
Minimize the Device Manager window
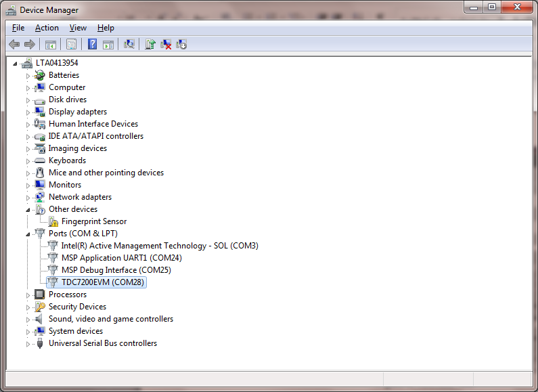pos(474,7)
